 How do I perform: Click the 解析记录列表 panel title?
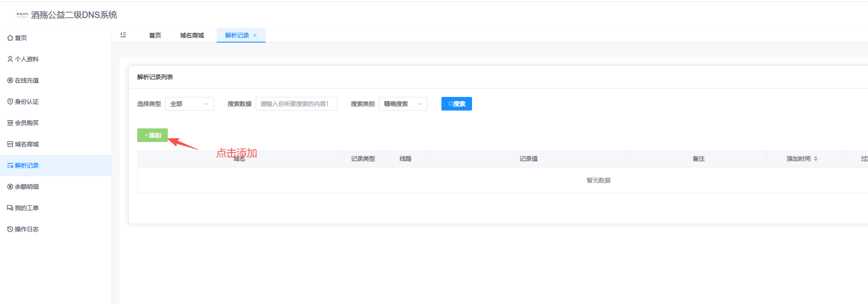tap(155, 77)
